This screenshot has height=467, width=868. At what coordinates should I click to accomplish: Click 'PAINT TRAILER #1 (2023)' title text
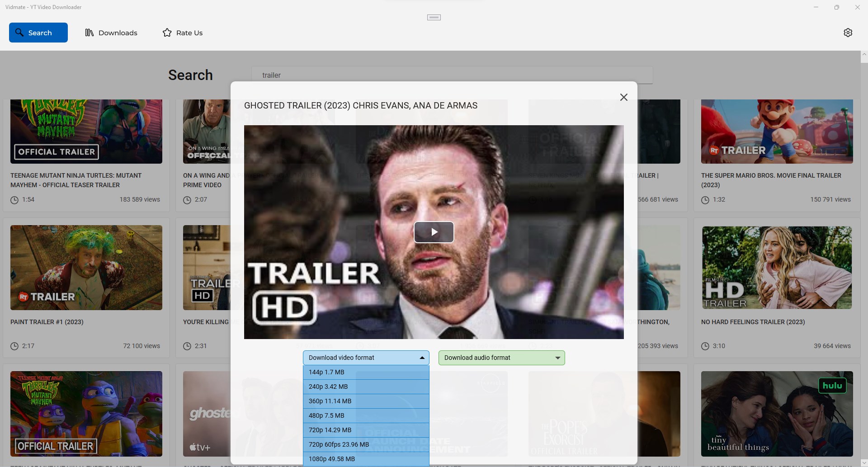[x=47, y=322]
